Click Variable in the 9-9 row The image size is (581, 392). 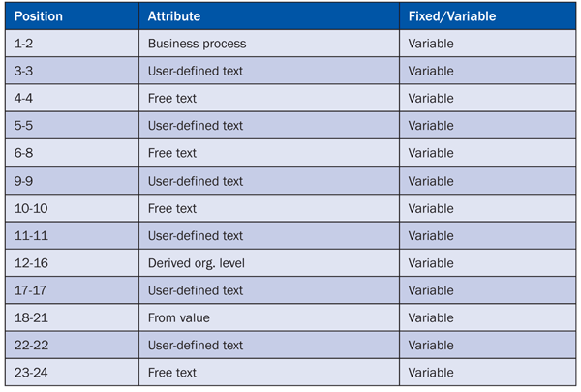(x=431, y=181)
